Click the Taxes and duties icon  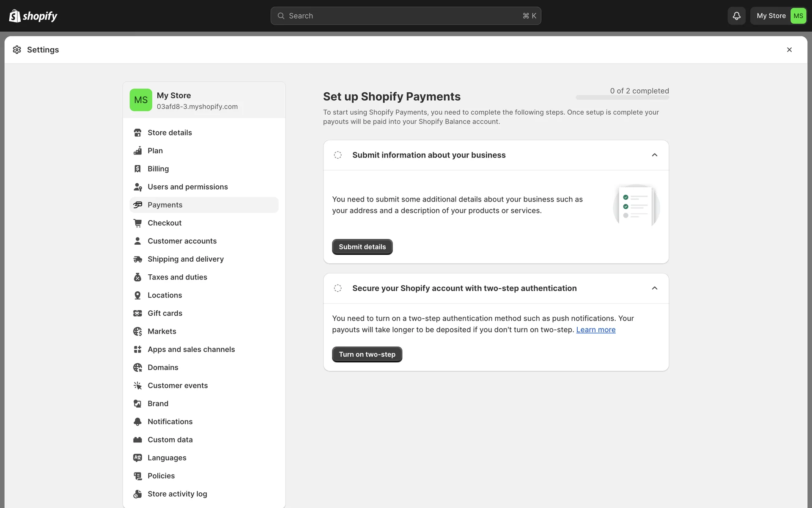[137, 277]
